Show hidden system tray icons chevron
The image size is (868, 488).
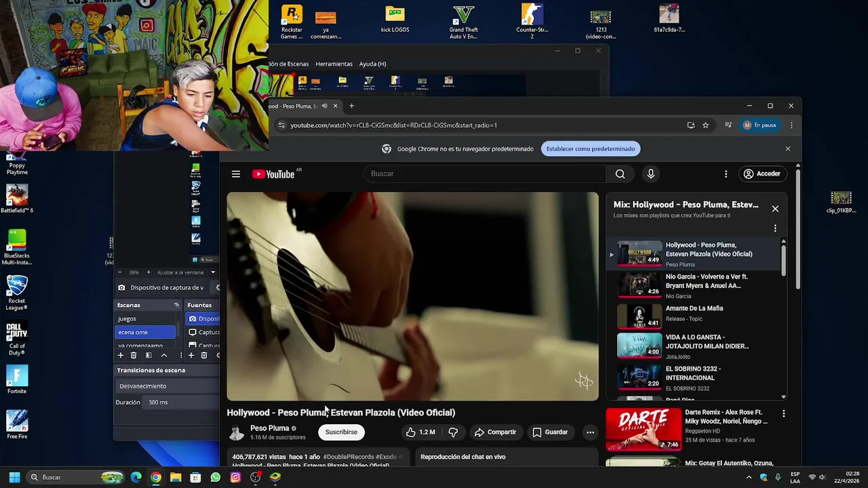pos(749,477)
